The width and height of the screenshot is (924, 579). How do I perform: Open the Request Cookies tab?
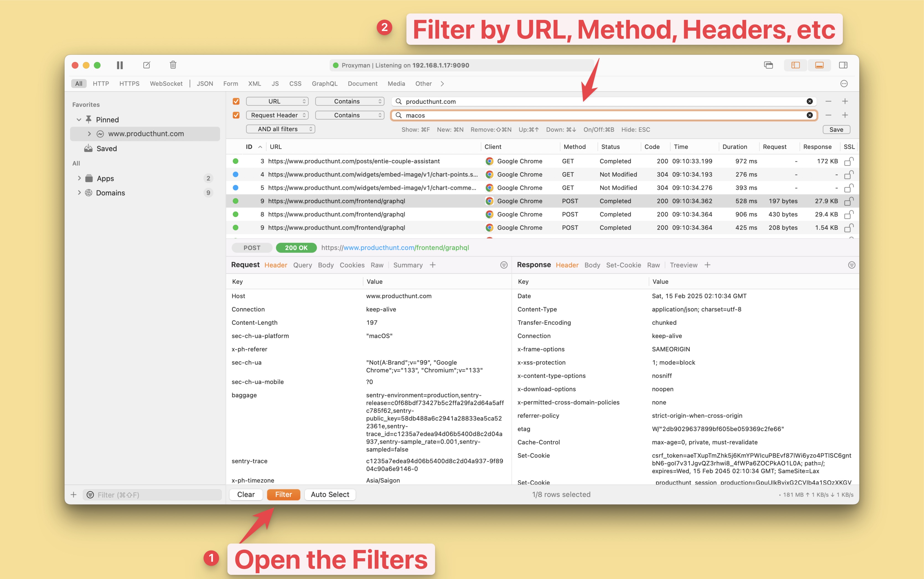(x=352, y=265)
